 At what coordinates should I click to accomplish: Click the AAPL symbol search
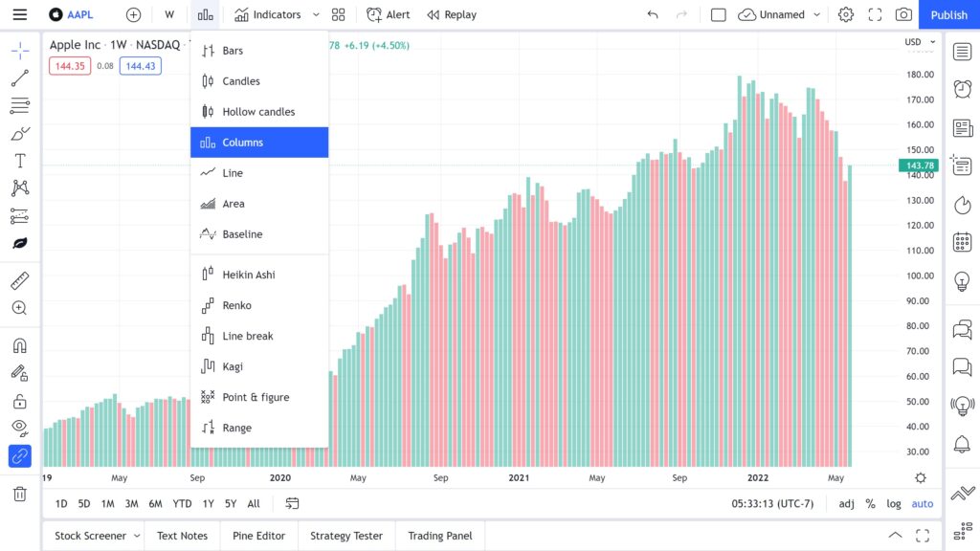coord(71,14)
